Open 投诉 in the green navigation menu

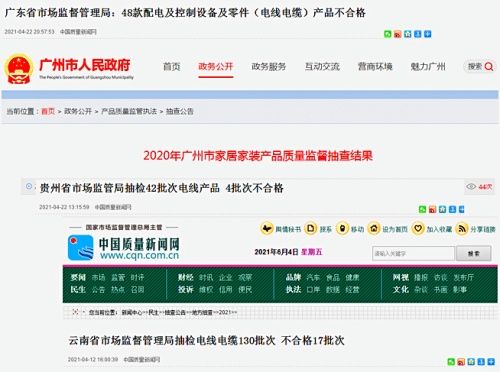tap(186, 289)
